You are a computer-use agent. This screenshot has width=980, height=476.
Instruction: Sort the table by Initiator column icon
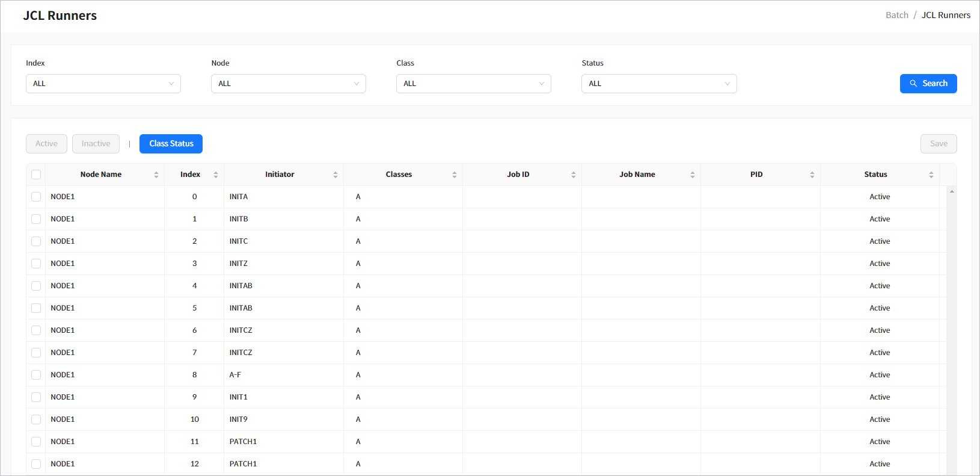point(335,175)
